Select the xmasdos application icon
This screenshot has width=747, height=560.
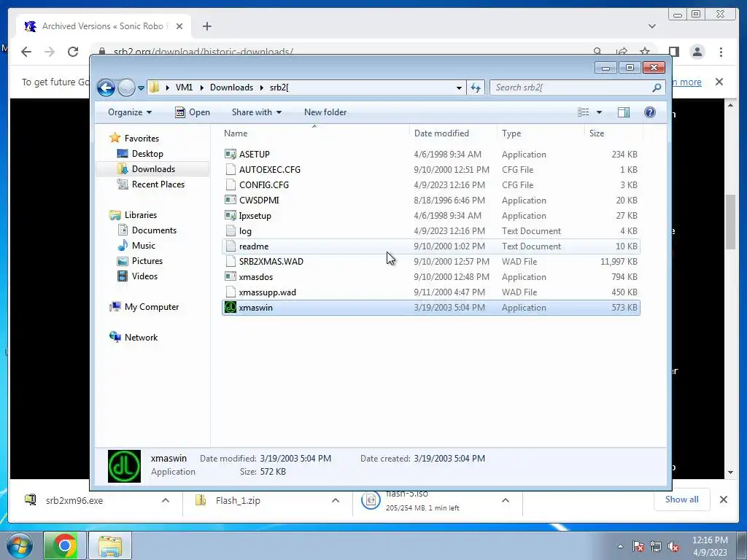[231, 276]
